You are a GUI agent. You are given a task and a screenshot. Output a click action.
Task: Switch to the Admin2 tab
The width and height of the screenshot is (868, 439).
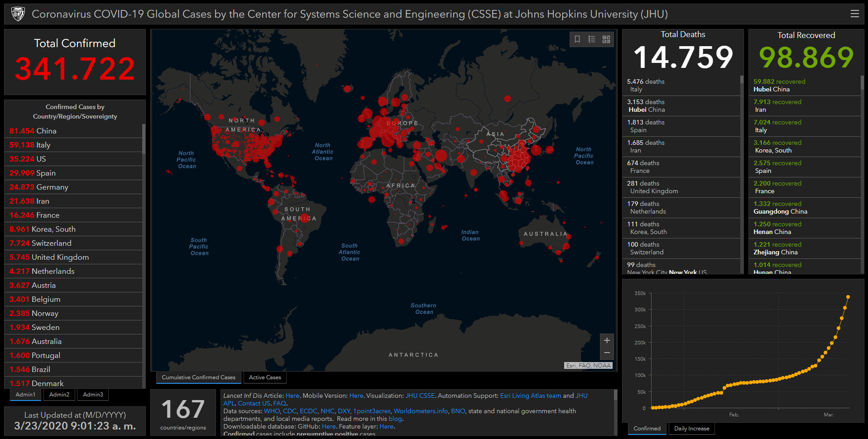coord(59,395)
